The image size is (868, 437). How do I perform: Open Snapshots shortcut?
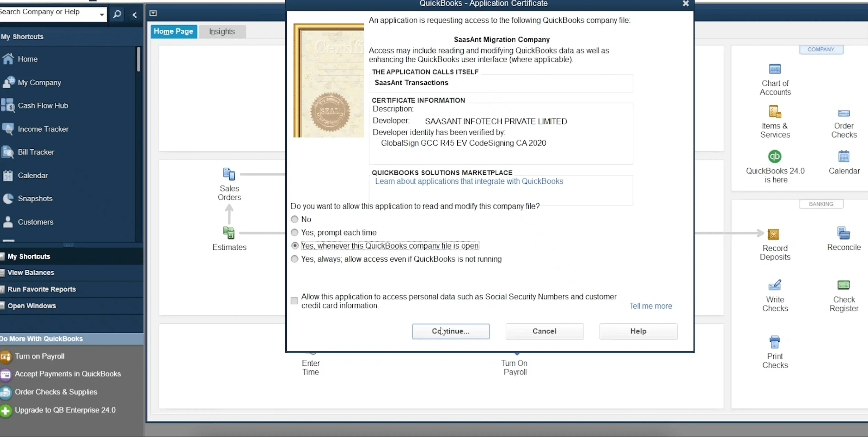click(x=28, y=199)
